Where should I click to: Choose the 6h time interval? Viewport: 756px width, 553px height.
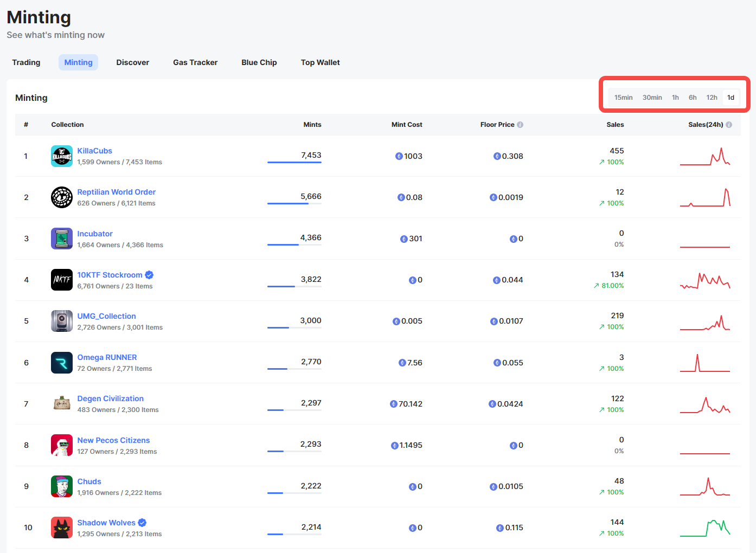[x=693, y=98]
